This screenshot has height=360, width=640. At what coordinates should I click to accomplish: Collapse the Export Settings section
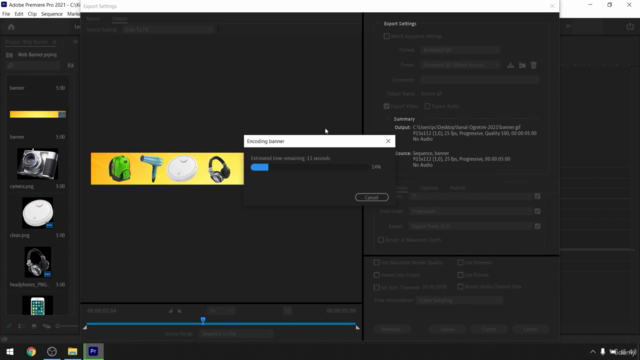point(378,24)
